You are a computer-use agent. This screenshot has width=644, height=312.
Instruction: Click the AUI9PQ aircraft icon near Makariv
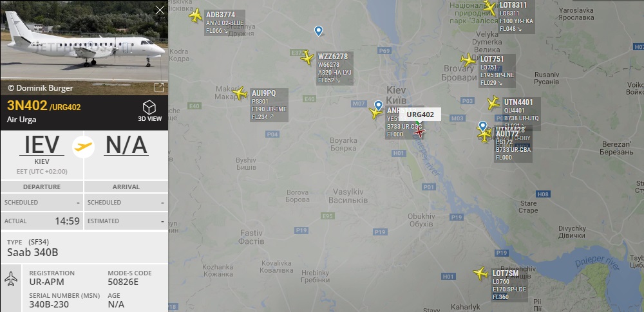coord(240,93)
